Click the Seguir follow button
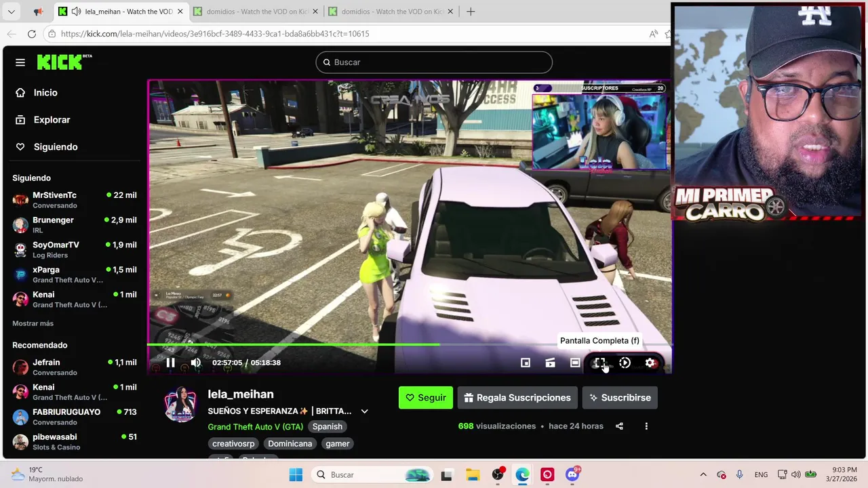Screen dimensions: 868x488 pyautogui.click(x=426, y=398)
